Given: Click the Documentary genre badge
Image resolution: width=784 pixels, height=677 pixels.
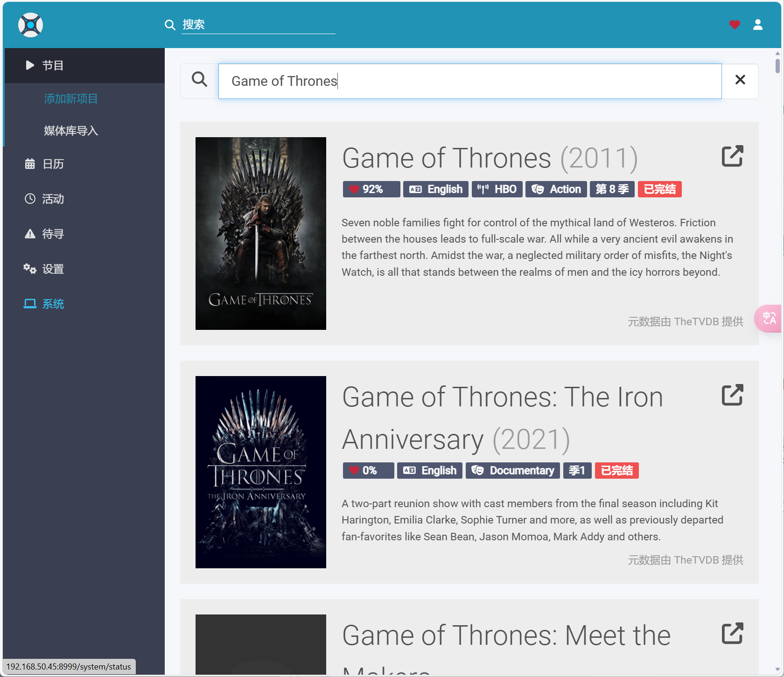Looking at the screenshot, I should click(513, 471).
